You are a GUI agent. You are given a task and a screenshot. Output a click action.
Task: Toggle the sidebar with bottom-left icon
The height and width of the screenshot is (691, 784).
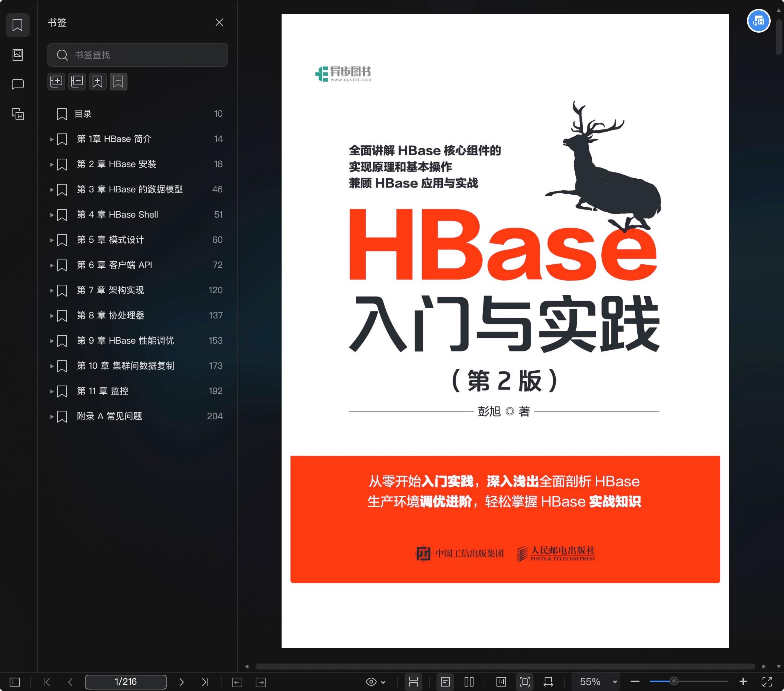tap(14, 682)
